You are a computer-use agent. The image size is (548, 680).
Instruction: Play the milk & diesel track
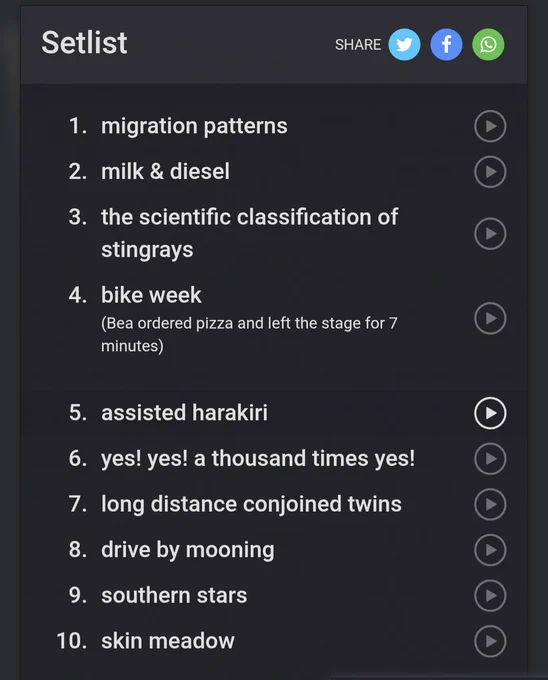point(490,172)
